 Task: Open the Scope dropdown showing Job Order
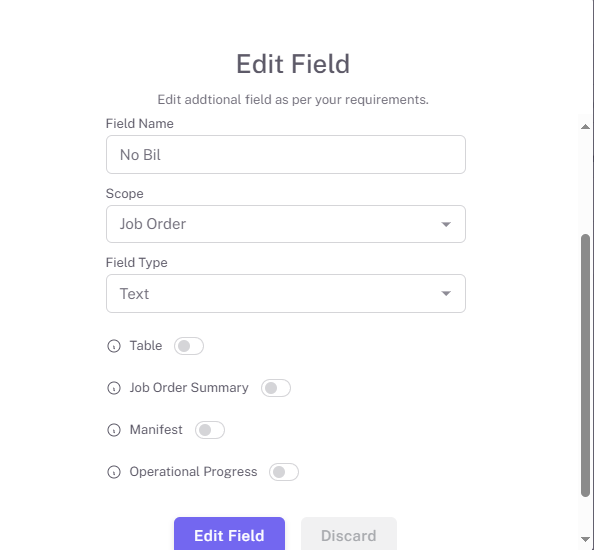[286, 224]
